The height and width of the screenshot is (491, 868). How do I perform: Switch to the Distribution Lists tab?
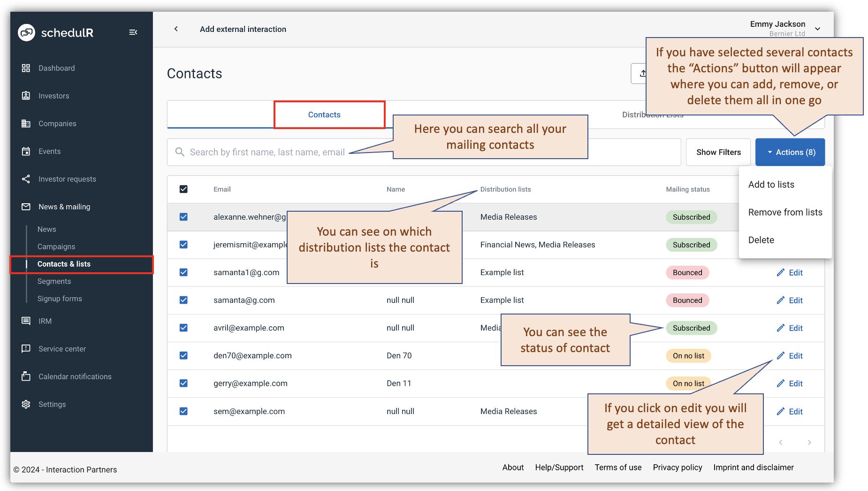click(652, 114)
